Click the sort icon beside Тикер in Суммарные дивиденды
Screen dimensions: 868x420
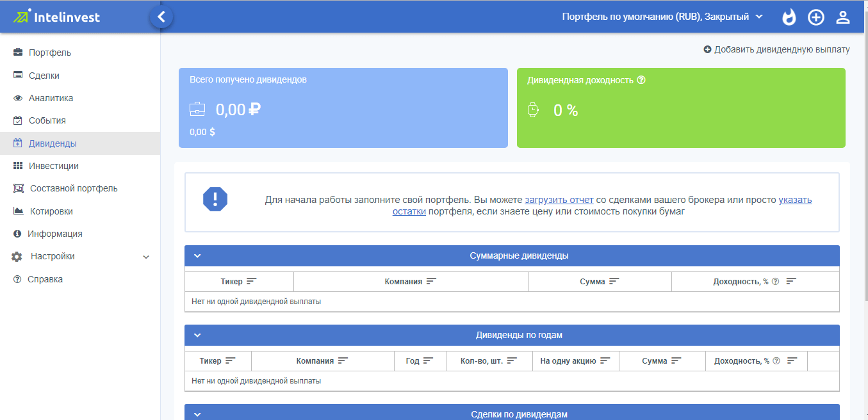[x=252, y=282]
